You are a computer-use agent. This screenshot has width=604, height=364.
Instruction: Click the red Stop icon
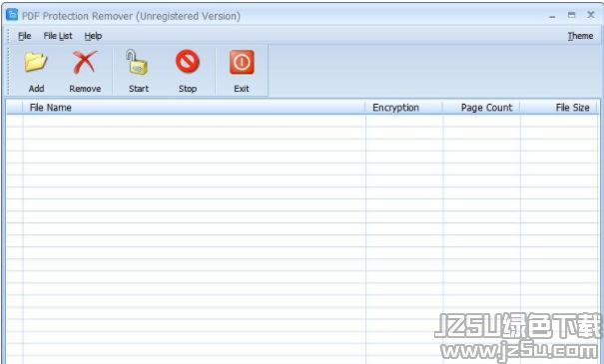188,62
